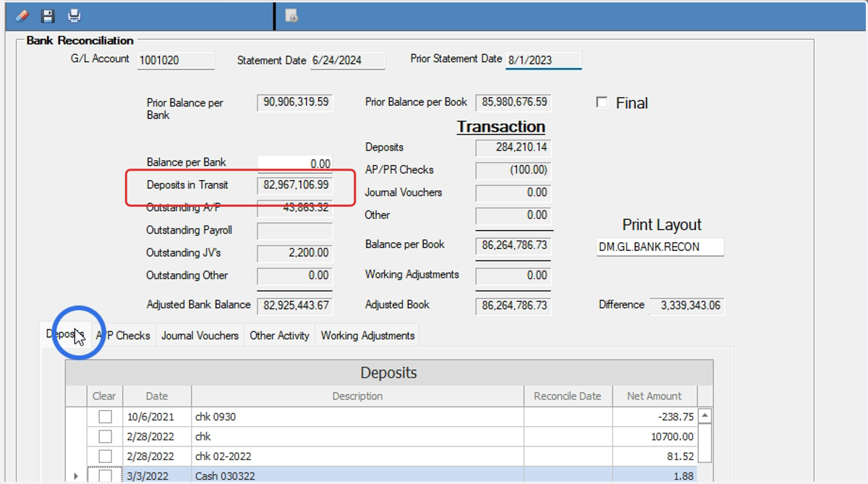
Task: Click the Description cell chk 0930
Action: (357, 417)
